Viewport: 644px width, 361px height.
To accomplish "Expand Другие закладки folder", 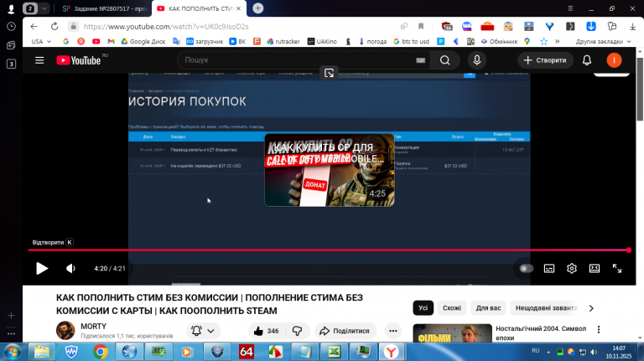I will [x=603, y=41].
